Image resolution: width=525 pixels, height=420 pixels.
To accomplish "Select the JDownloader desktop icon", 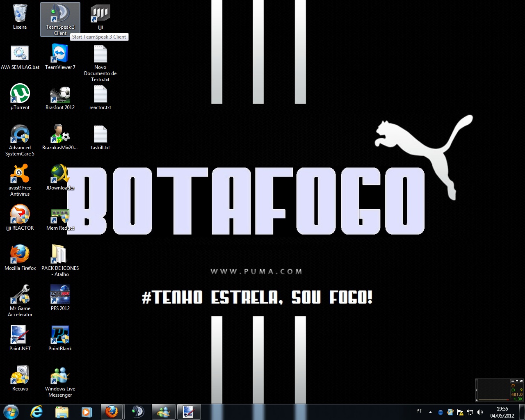I will click(60, 175).
